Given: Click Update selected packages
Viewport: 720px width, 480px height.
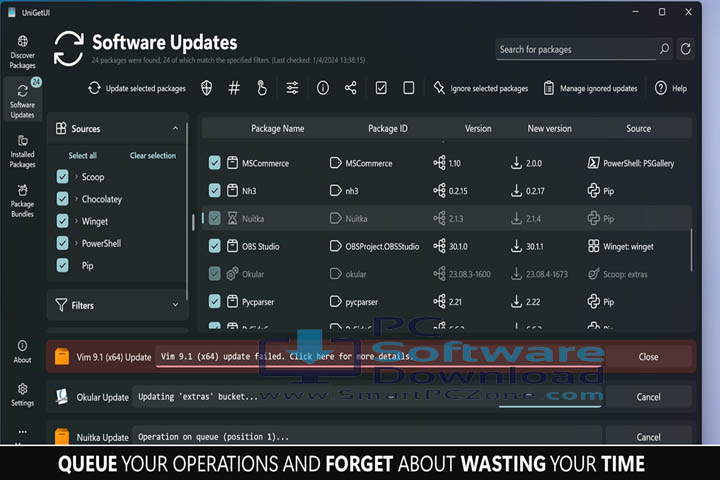Looking at the screenshot, I should coord(137,88).
